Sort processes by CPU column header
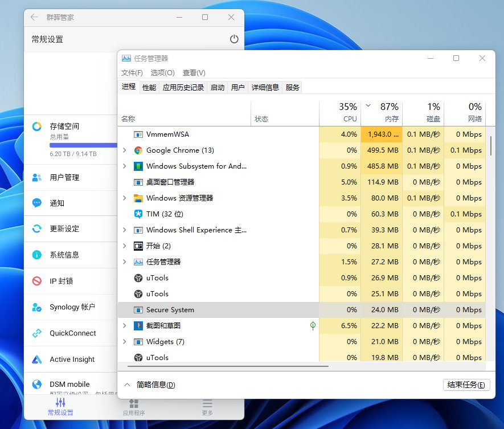The width and height of the screenshot is (504, 429). (340, 113)
